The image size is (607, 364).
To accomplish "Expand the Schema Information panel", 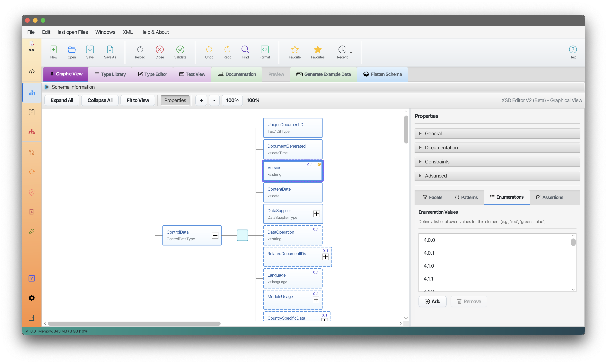I will (x=47, y=87).
